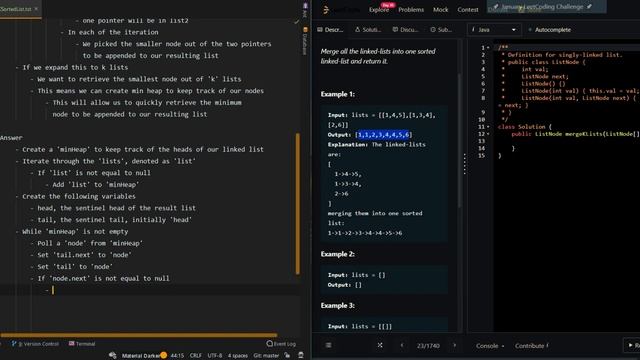This screenshot has width=640, height=360.
Task: Click the 44:15 cursor position indicator
Action: click(177, 356)
